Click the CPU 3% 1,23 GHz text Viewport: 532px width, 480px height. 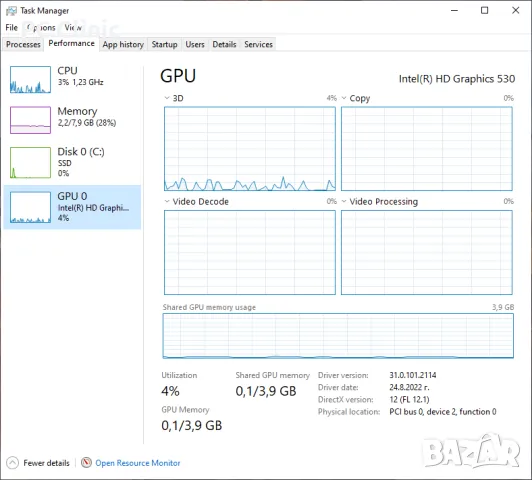point(80,82)
